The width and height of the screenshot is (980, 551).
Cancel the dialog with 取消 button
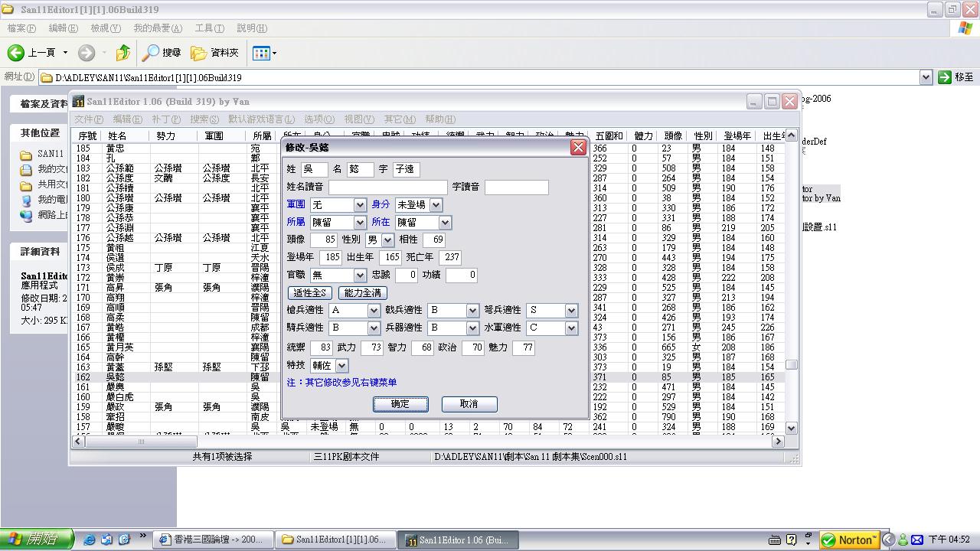coord(469,404)
